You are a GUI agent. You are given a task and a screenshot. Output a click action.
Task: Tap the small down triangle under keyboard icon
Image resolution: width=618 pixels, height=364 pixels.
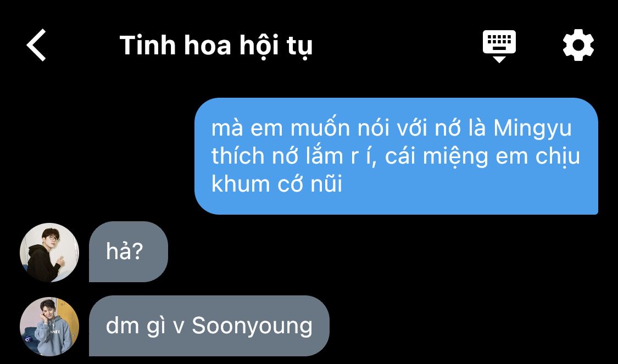click(499, 59)
